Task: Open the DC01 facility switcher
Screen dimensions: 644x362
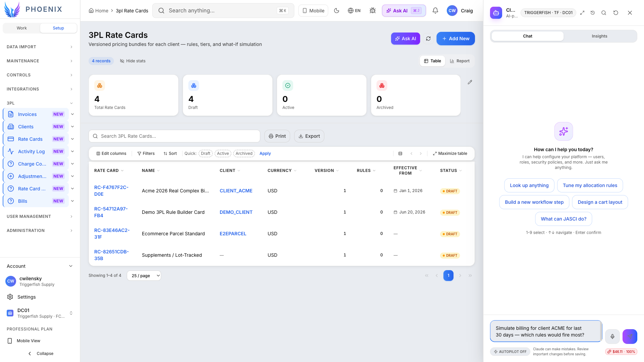Action: coord(40,313)
